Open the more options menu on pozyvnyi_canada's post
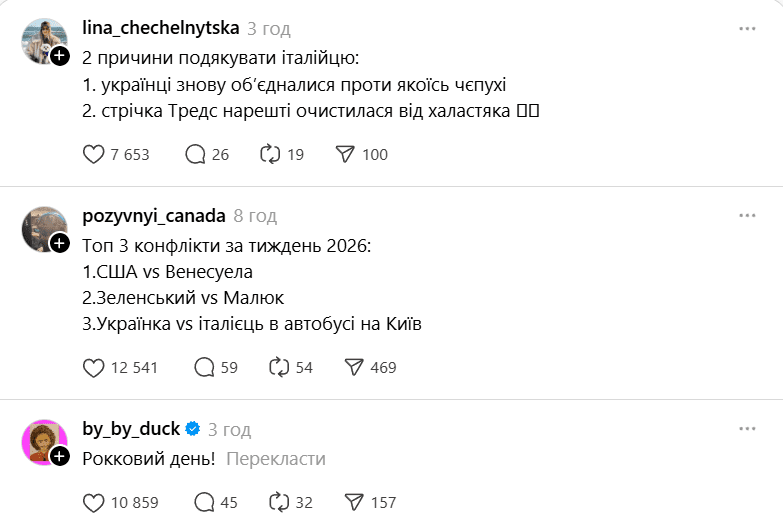This screenshot has height=531, width=783. point(747,216)
